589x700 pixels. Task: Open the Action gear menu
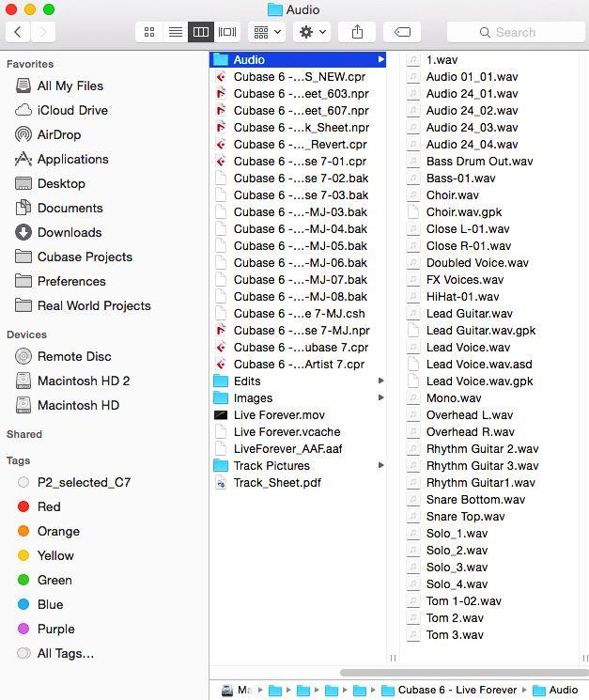tap(312, 32)
